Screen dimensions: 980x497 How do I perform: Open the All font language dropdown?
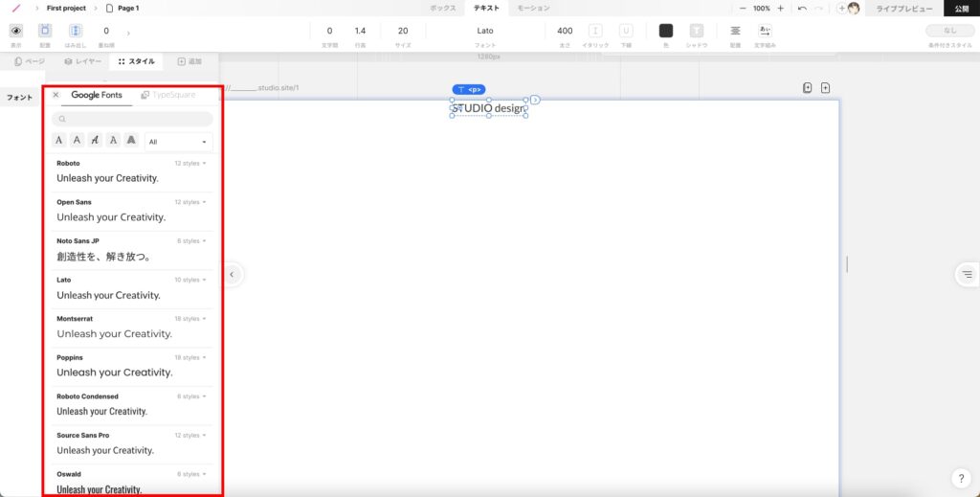178,142
